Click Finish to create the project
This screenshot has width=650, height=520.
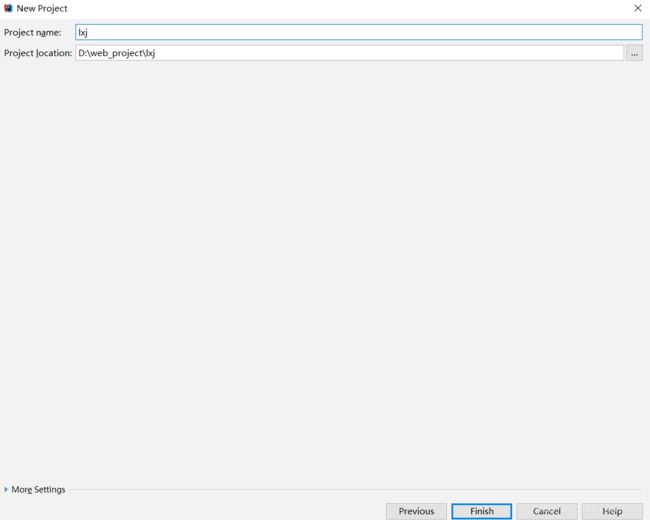482,511
